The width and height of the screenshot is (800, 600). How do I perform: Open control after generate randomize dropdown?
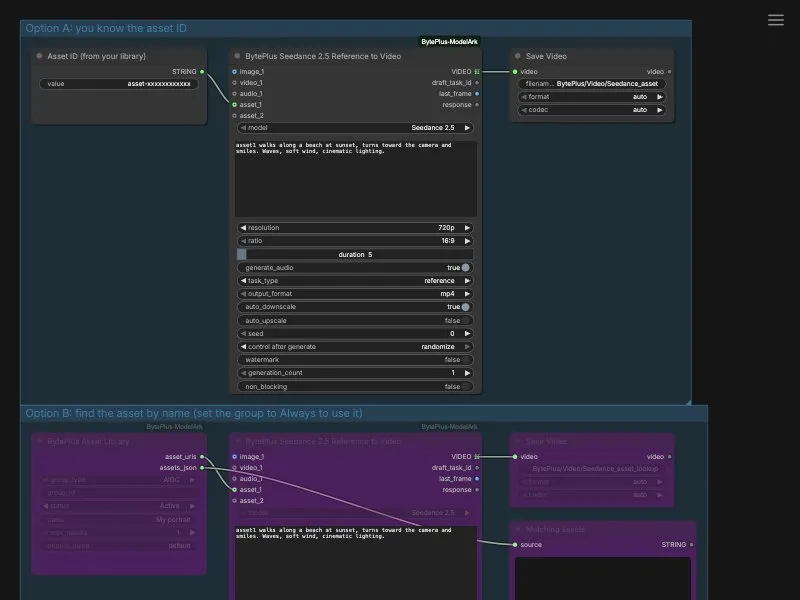pyautogui.click(x=355, y=346)
